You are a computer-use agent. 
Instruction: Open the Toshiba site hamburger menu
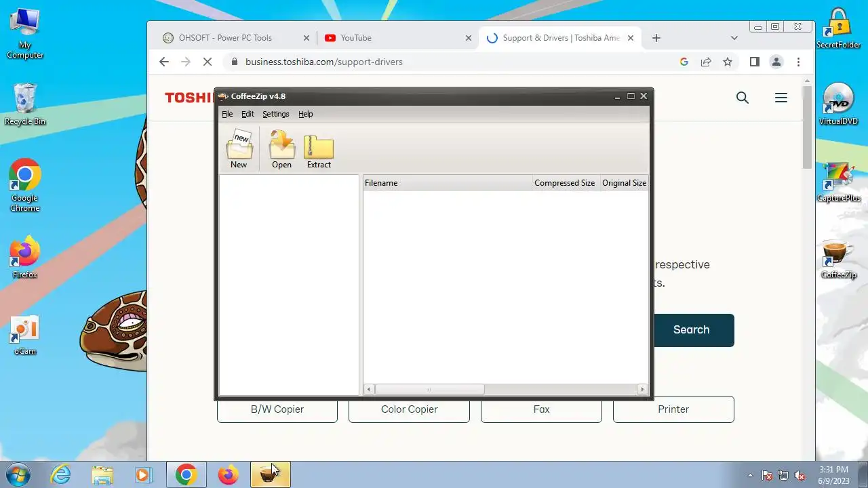[x=781, y=98]
